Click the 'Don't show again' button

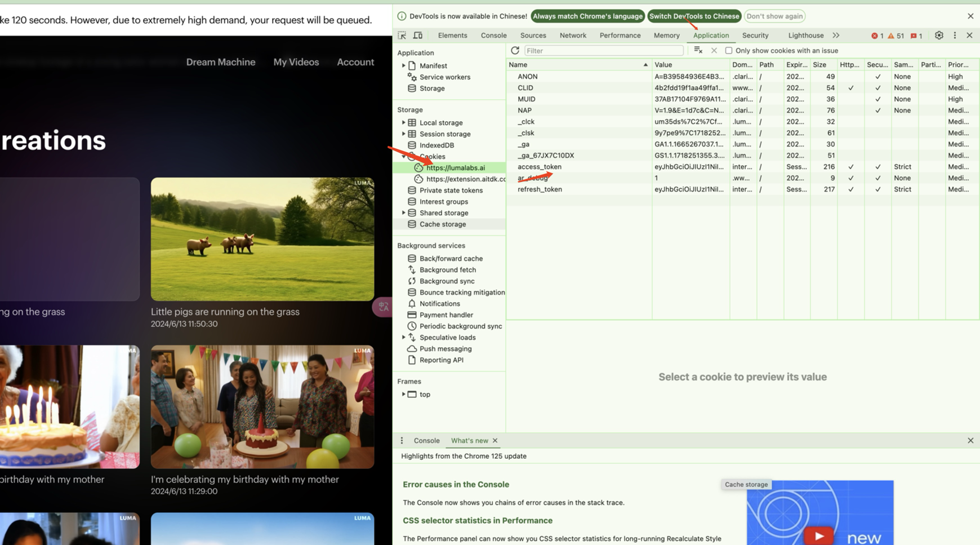pyautogui.click(x=774, y=16)
